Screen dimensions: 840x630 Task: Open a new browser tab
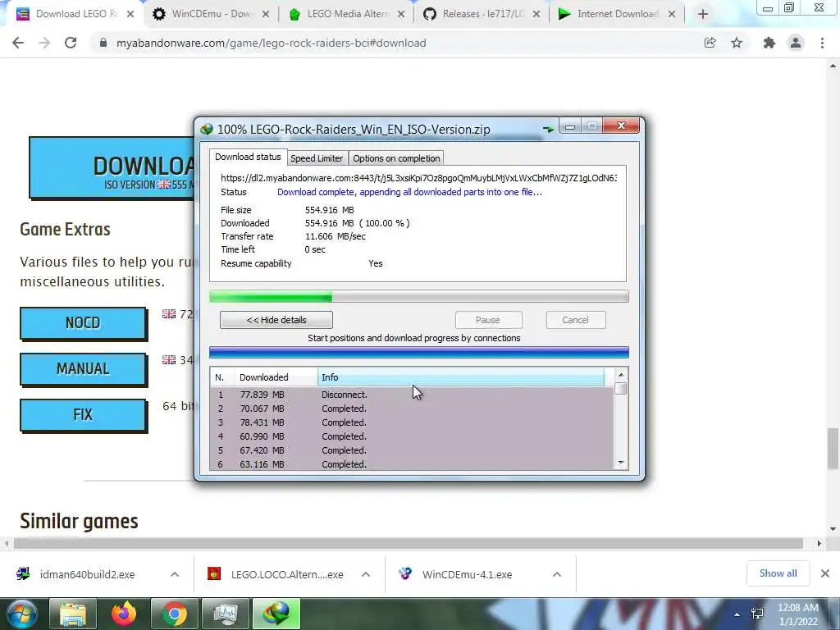coord(703,15)
